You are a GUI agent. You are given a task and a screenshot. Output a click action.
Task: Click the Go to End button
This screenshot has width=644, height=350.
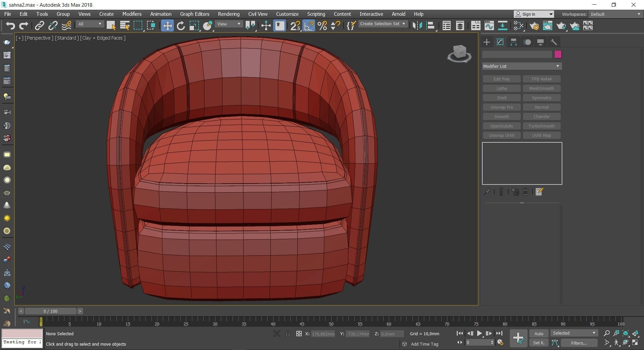[x=499, y=333]
